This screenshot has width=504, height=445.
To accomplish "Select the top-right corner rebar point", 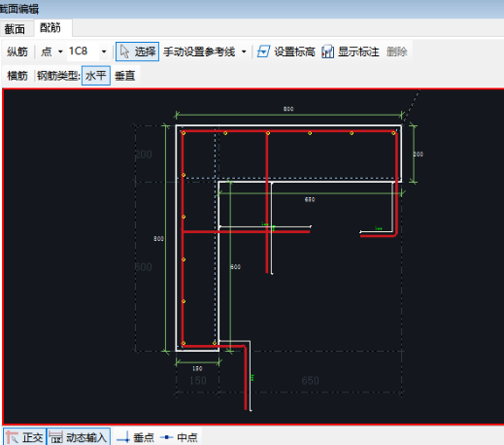I will [x=393, y=133].
